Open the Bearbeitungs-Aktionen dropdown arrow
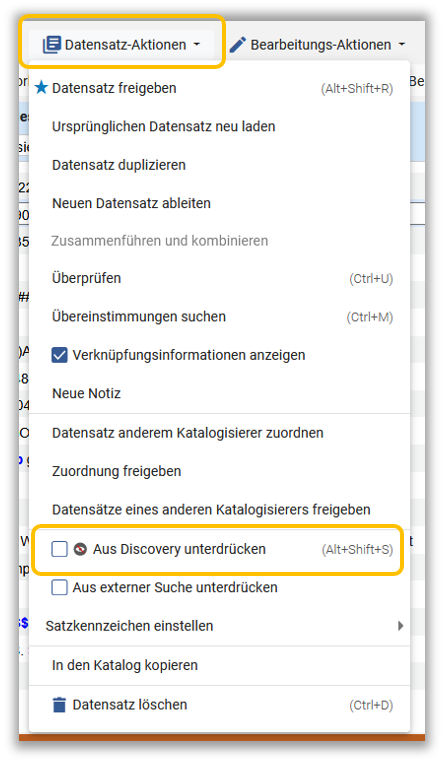The width and height of the screenshot is (446, 767). (x=402, y=45)
